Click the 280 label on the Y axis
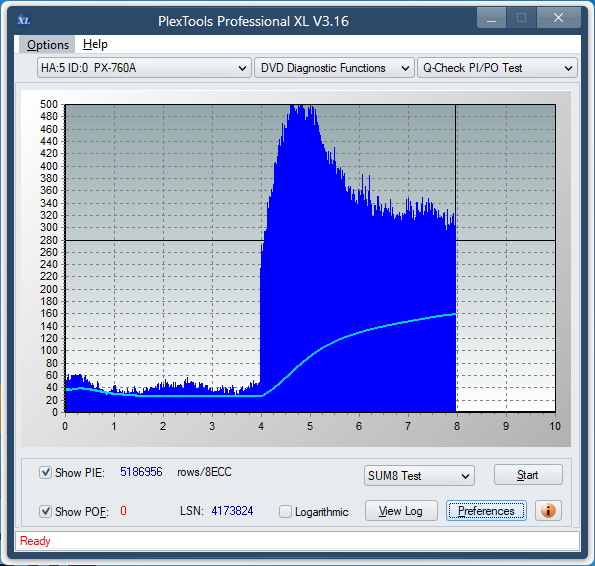 tap(49, 240)
